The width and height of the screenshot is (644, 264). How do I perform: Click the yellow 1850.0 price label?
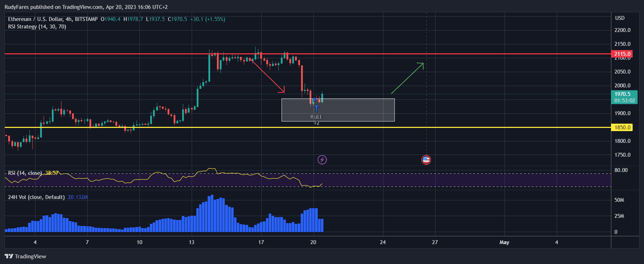(x=622, y=128)
